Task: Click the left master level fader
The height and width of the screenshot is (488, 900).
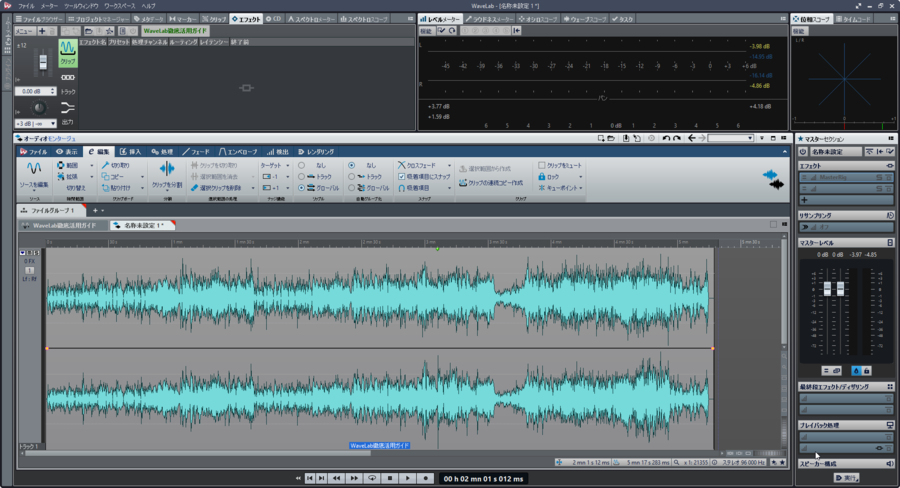Action: coord(827,290)
